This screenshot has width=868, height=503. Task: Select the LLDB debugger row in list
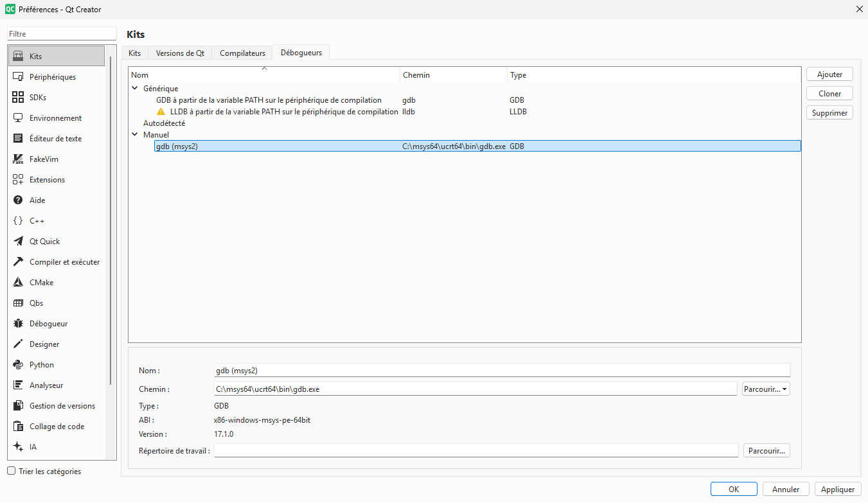tap(283, 112)
